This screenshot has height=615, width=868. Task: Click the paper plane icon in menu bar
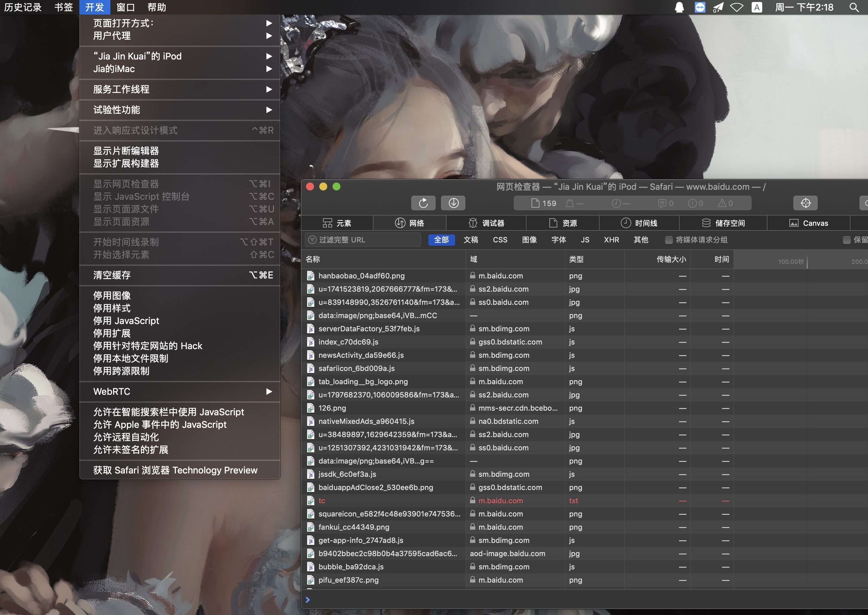[x=718, y=7]
